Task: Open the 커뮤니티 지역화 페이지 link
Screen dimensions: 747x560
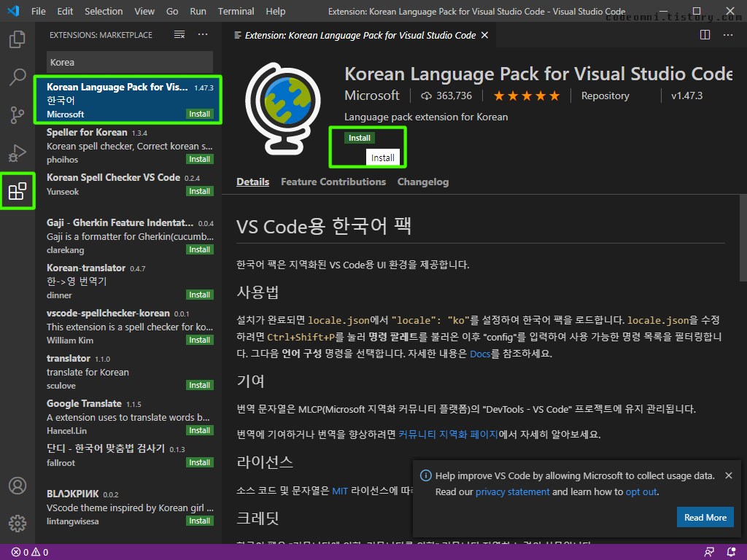Action: pos(448,435)
